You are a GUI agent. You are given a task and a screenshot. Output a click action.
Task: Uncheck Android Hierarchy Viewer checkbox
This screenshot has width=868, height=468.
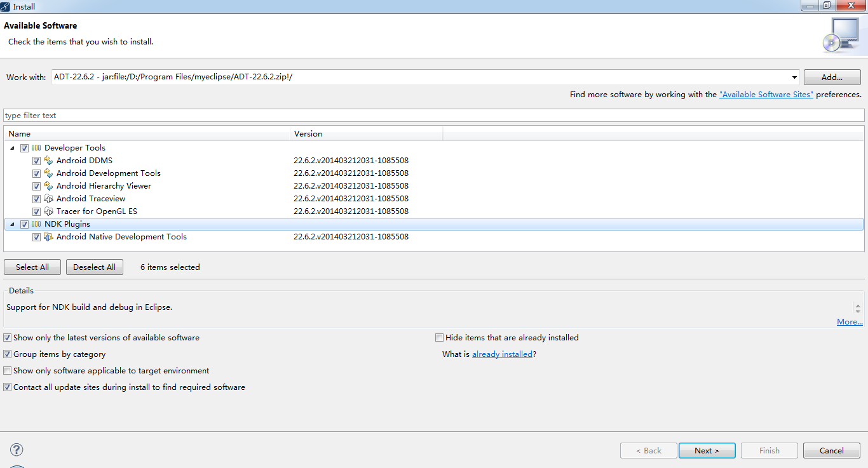pos(36,186)
